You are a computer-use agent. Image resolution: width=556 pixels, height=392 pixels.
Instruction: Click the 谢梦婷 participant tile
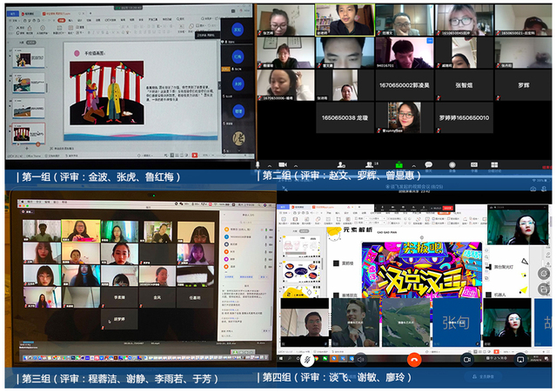pos(118,318)
